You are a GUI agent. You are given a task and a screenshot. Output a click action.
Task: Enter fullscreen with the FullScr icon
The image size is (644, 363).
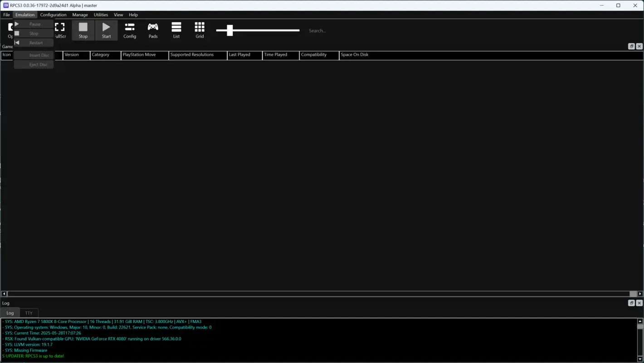coord(59,30)
